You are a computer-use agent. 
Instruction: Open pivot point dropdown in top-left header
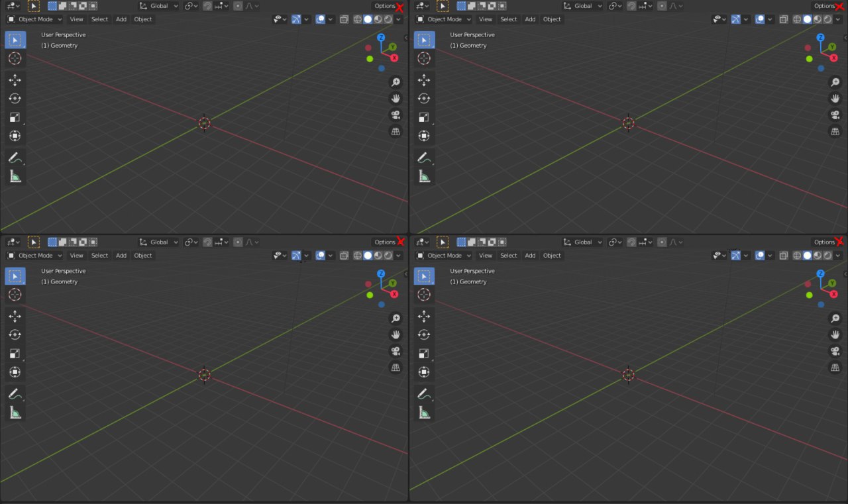click(191, 6)
